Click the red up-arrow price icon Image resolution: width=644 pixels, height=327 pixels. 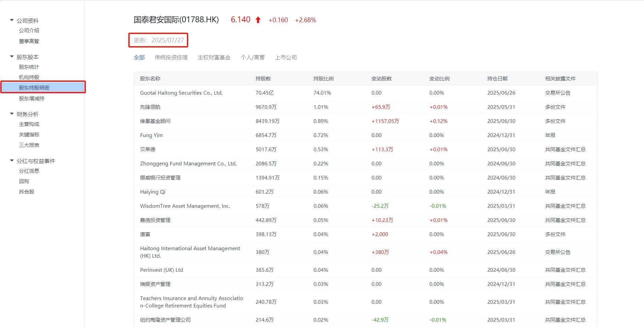258,20
